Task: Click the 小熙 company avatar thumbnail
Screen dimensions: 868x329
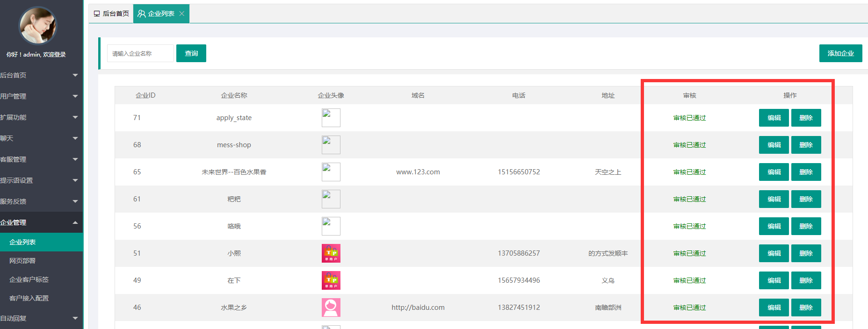Action: point(331,253)
